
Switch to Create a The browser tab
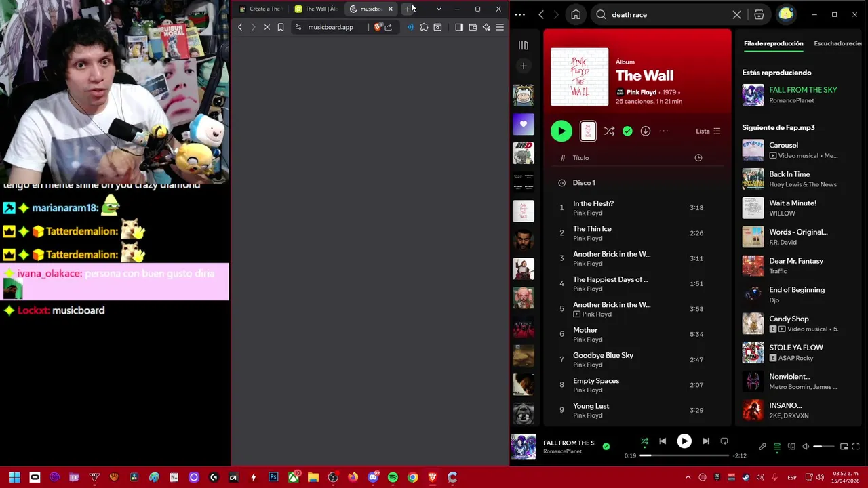(260, 9)
